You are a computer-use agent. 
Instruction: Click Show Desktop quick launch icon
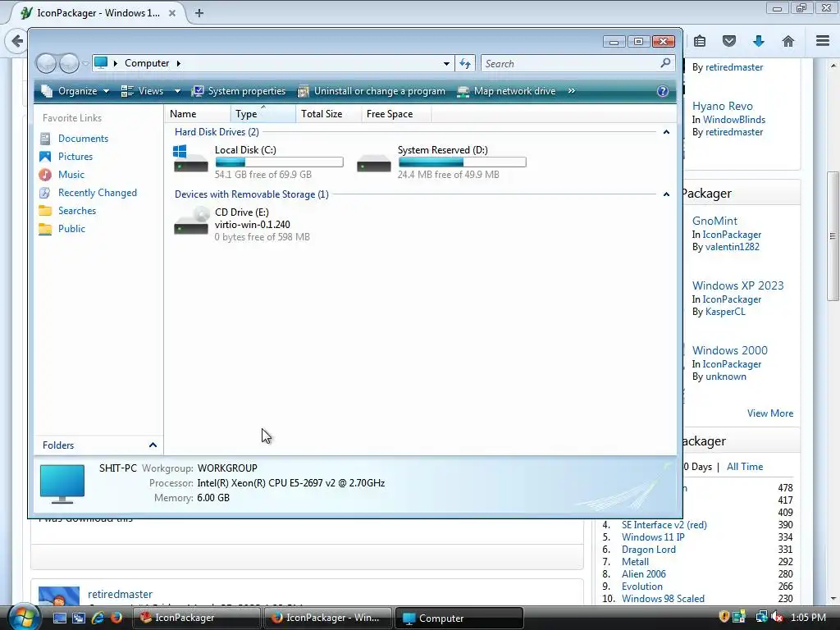point(59,618)
